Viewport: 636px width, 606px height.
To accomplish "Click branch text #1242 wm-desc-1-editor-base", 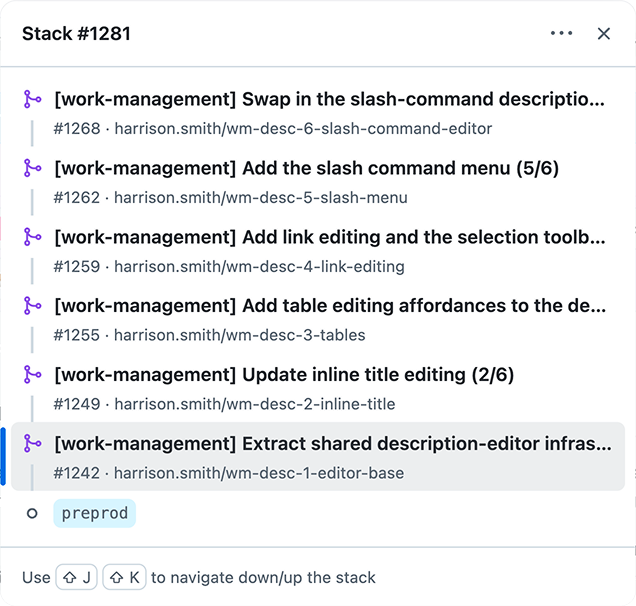I will pyautogui.click(x=229, y=473).
